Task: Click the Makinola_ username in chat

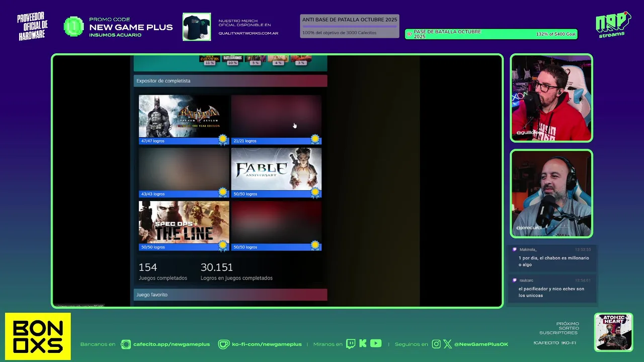Action: [528, 249]
